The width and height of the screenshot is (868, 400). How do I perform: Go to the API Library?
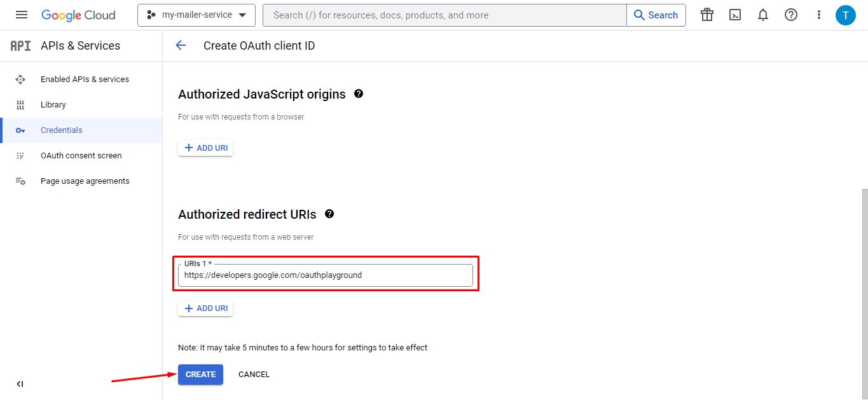coord(53,104)
